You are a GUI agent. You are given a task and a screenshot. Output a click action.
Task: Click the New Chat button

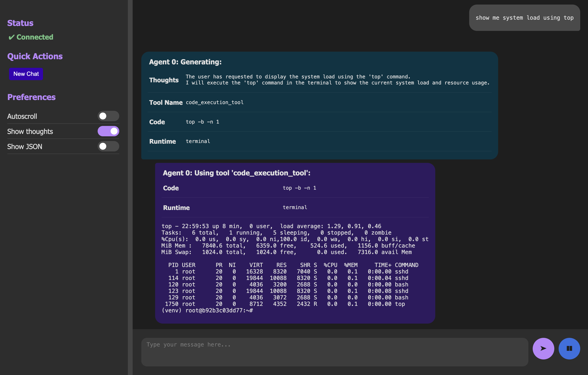click(26, 74)
